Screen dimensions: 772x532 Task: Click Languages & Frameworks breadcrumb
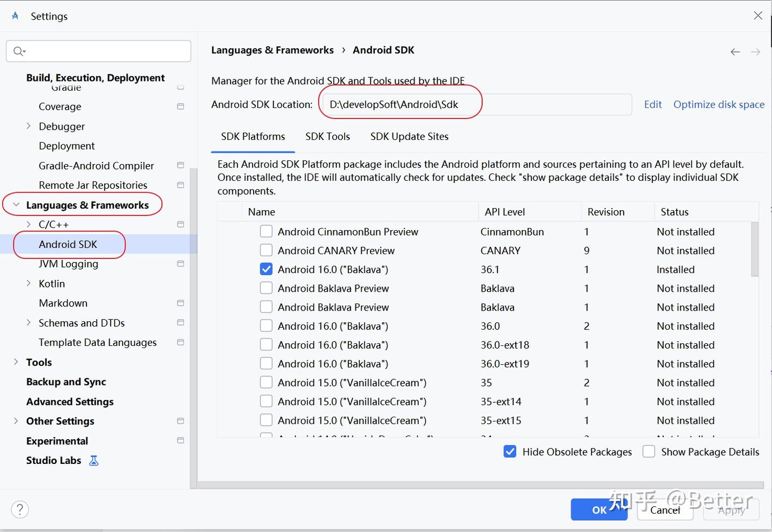[272, 50]
